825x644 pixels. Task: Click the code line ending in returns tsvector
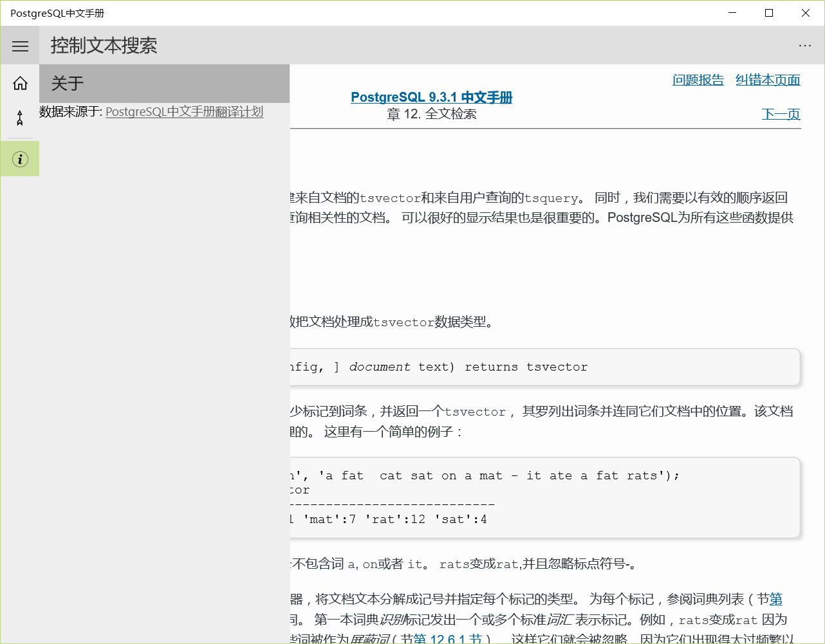[439, 367]
